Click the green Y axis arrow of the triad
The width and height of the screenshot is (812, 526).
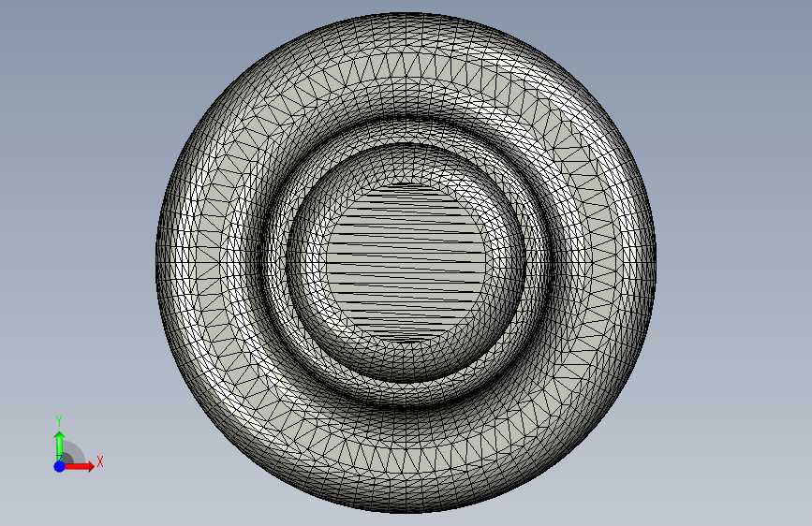[59, 446]
